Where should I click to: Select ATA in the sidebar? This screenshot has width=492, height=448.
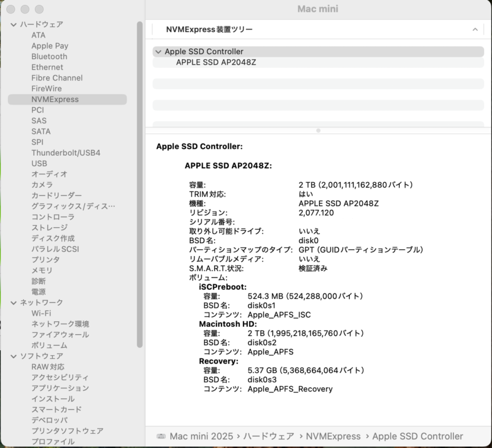(x=38, y=35)
